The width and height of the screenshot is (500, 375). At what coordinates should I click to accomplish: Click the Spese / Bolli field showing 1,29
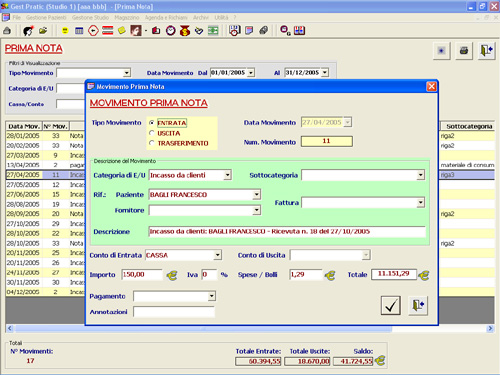point(306,275)
